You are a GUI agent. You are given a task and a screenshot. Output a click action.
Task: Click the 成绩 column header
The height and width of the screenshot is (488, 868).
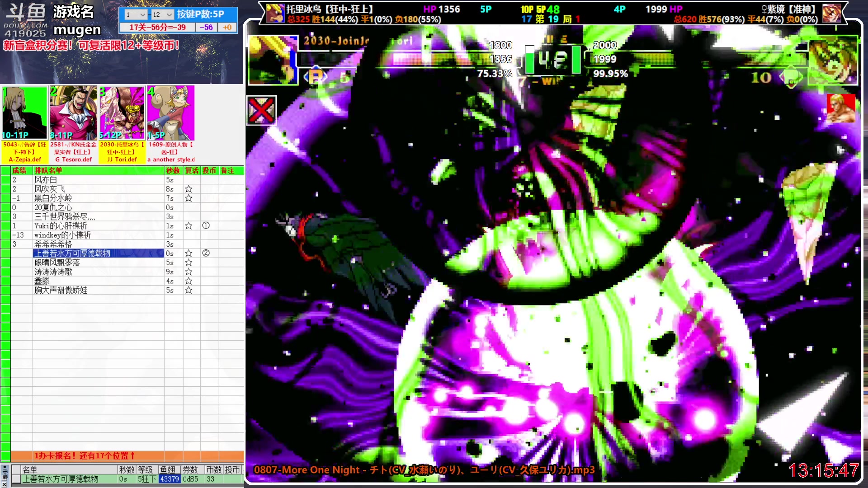[21, 170]
